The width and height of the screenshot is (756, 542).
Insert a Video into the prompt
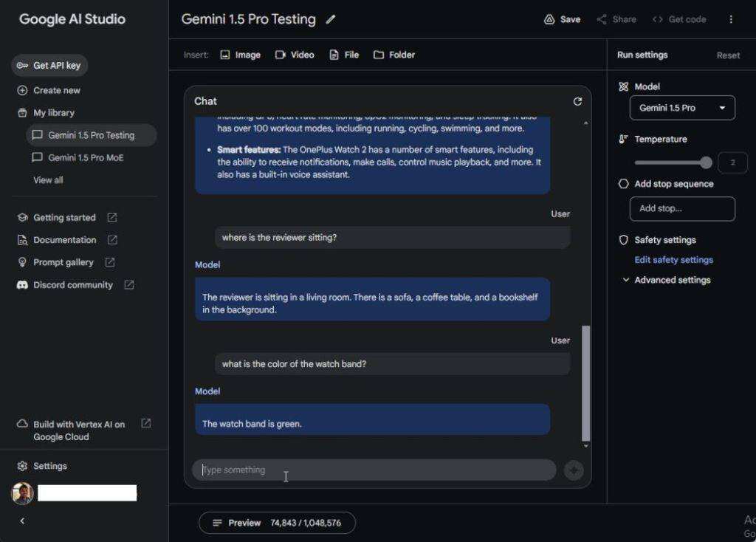pyautogui.click(x=295, y=55)
